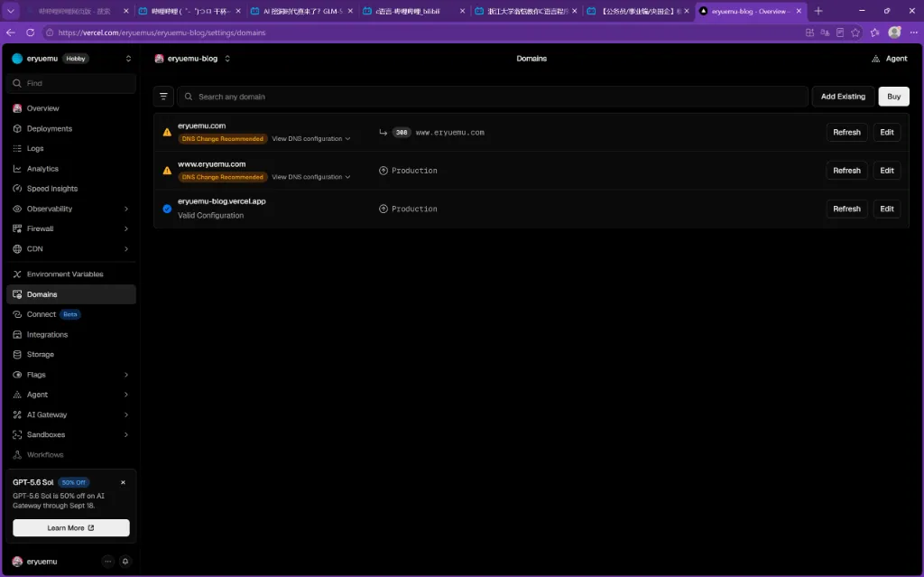924x577 pixels.
Task: Open the browser settings ellipsis menu
Action: tap(913, 33)
